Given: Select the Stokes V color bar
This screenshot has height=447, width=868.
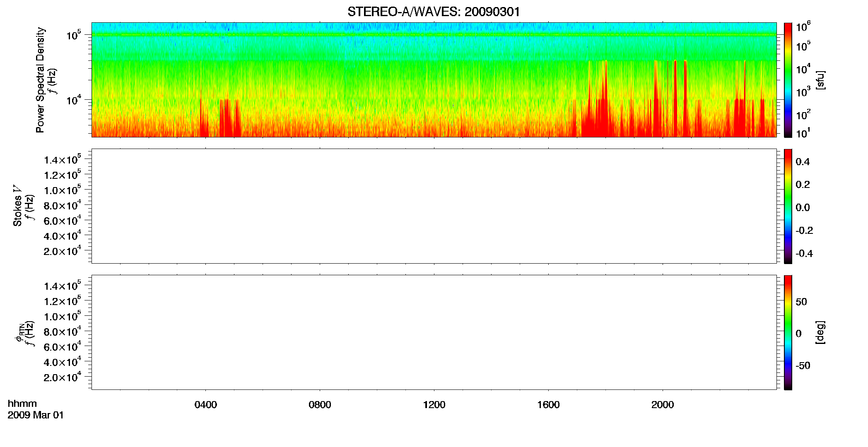Looking at the screenshot, I should [x=788, y=206].
